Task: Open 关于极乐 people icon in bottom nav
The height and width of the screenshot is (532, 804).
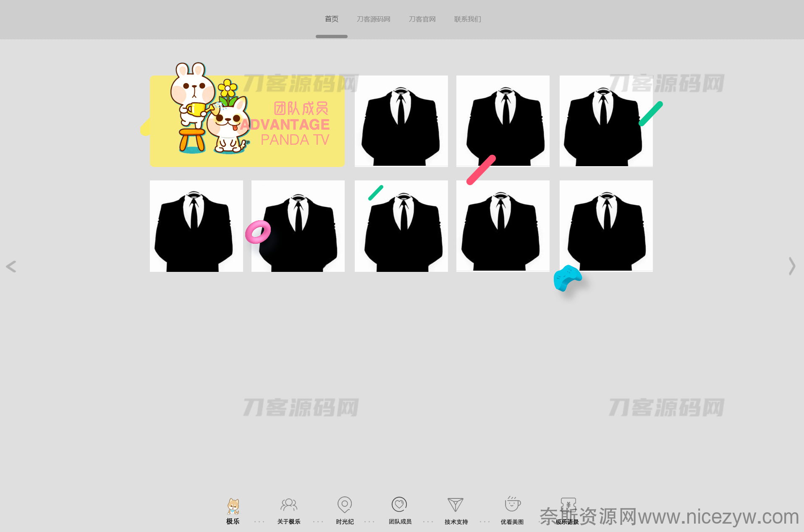Action: (289, 505)
